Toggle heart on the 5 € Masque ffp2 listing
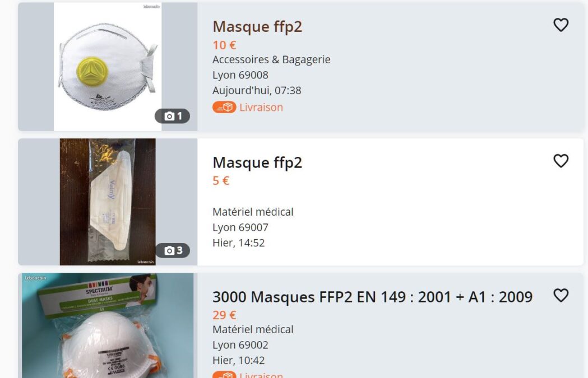The height and width of the screenshot is (378, 588). click(561, 161)
